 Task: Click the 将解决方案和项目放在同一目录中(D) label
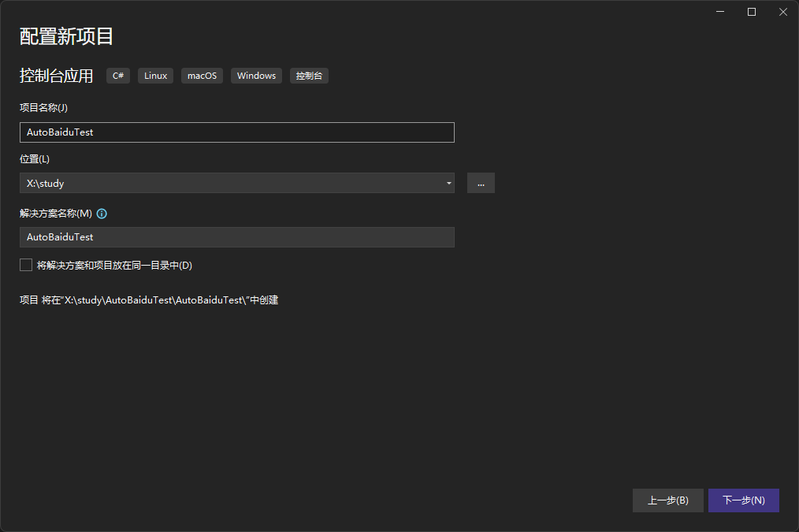[x=115, y=266]
